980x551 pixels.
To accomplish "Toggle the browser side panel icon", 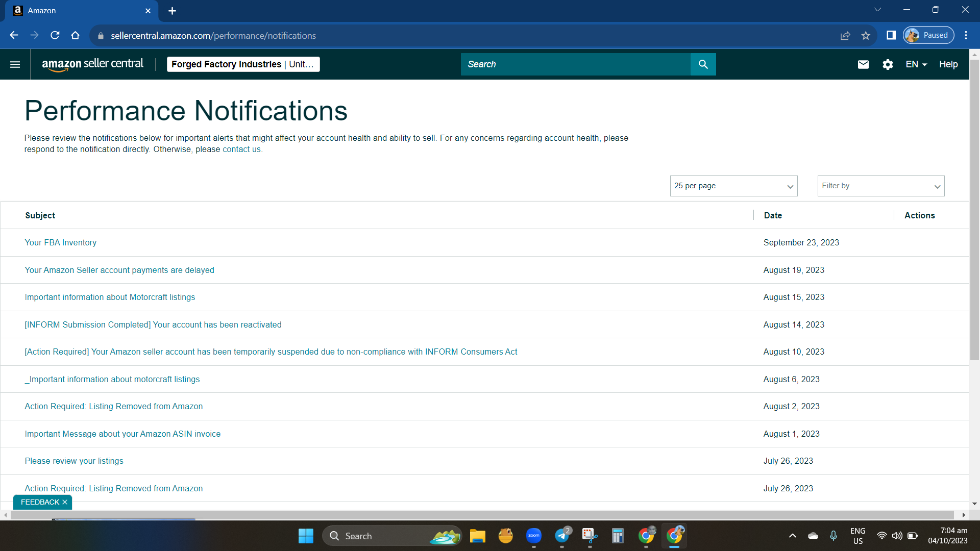I will pyautogui.click(x=891, y=35).
